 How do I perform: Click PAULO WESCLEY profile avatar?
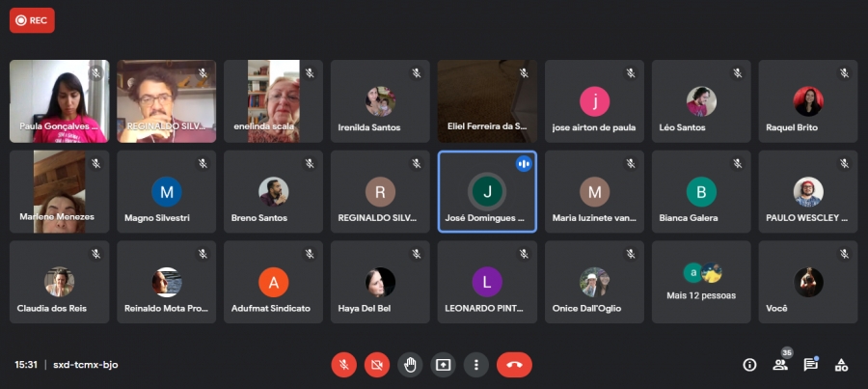pyautogui.click(x=808, y=192)
